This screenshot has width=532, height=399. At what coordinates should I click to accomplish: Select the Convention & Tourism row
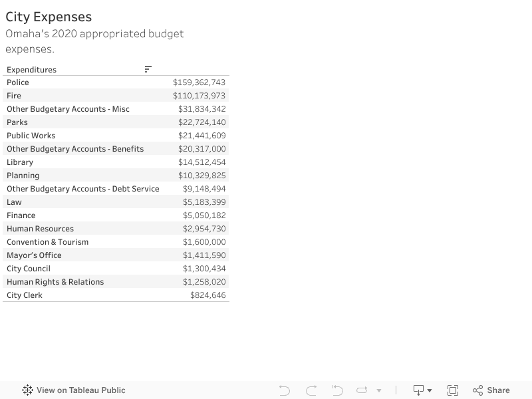click(47, 242)
